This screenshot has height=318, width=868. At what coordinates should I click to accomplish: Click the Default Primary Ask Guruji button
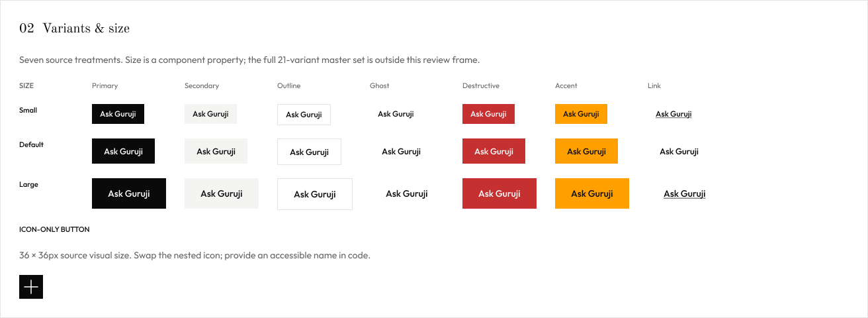tap(123, 151)
